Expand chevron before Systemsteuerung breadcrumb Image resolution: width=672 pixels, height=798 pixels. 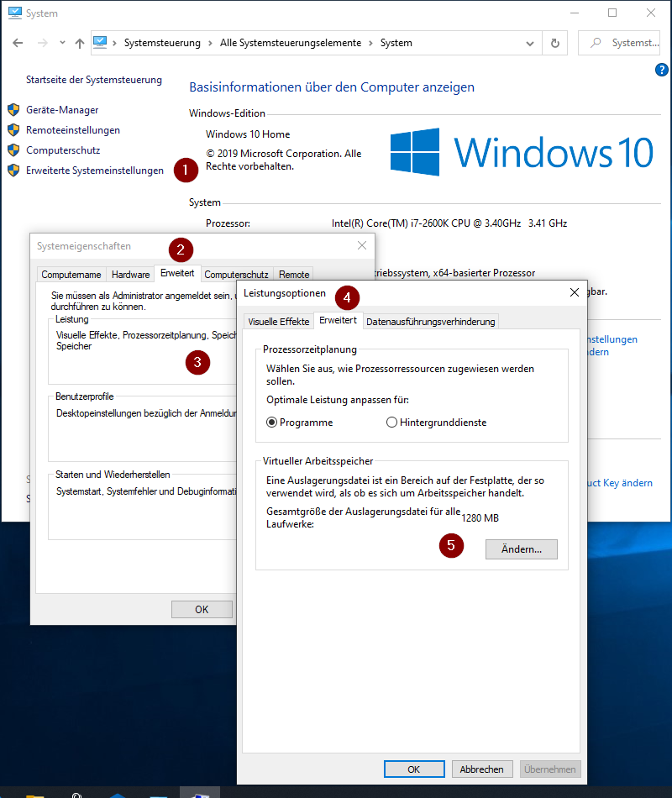pos(114,43)
